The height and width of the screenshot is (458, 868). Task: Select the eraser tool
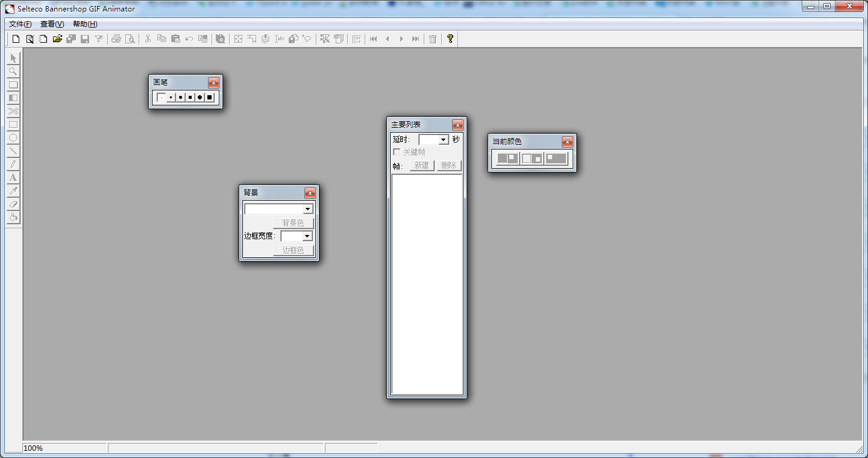click(x=13, y=204)
